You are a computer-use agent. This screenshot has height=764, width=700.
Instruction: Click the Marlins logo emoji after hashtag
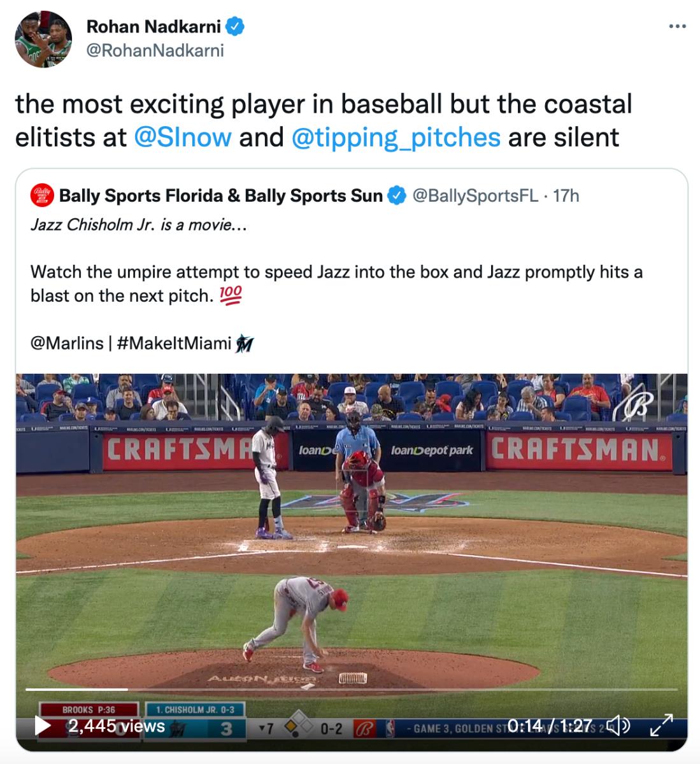tap(245, 344)
